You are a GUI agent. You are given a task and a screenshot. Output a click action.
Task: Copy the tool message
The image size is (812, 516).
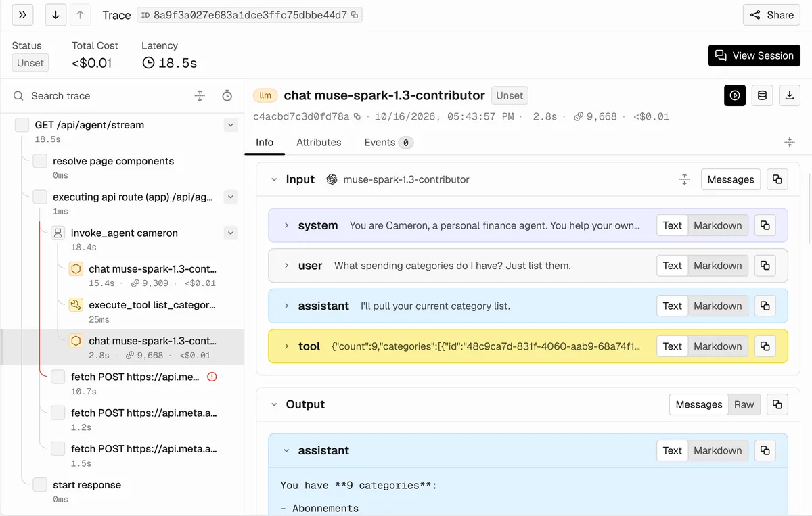[765, 346]
